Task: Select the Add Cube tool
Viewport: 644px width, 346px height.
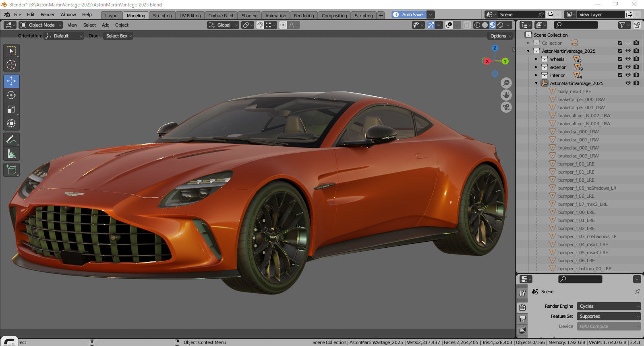Action: pos(11,170)
